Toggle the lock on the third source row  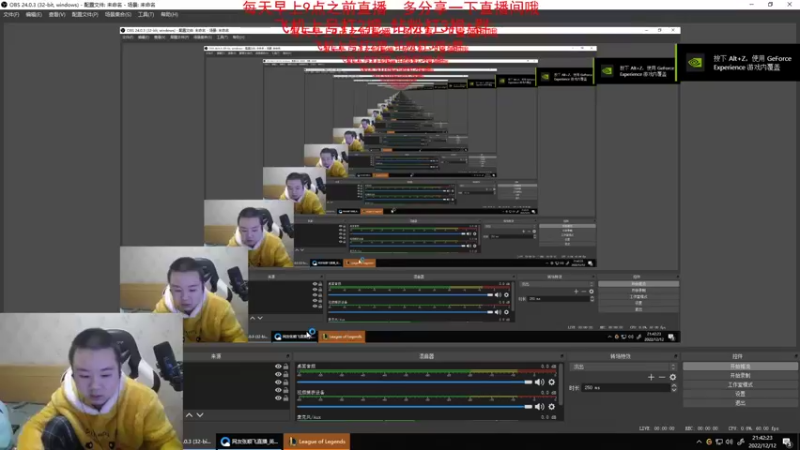[x=286, y=382]
